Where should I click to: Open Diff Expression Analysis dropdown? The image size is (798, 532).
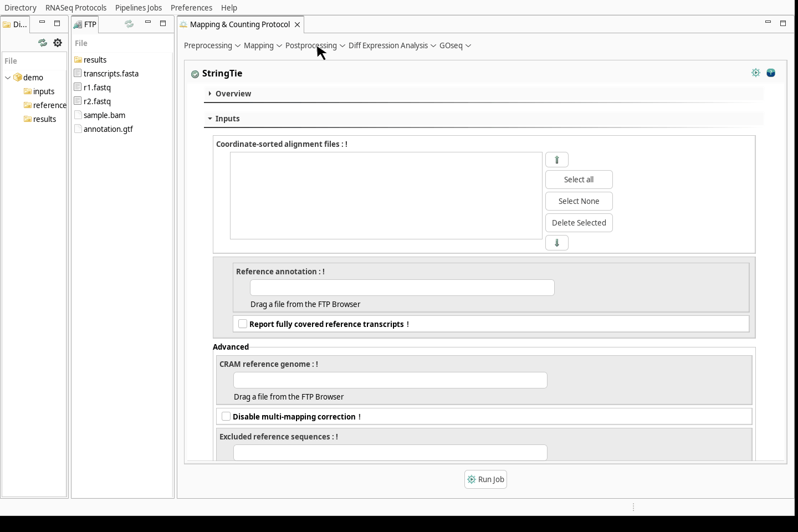pyautogui.click(x=392, y=45)
